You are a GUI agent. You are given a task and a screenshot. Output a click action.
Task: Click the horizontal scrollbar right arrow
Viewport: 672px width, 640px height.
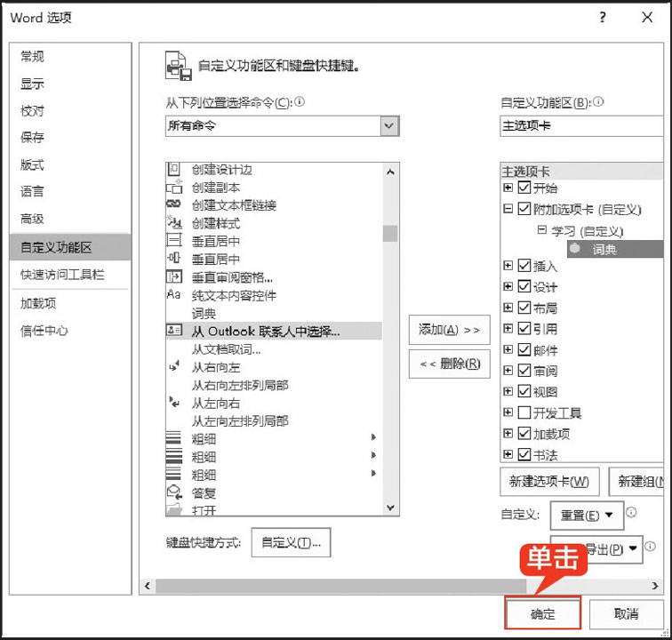click(655, 586)
